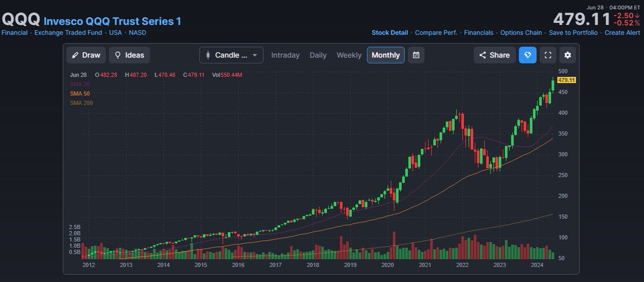Click the -2.50 price change value
644x282 pixels.
[x=627, y=16]
